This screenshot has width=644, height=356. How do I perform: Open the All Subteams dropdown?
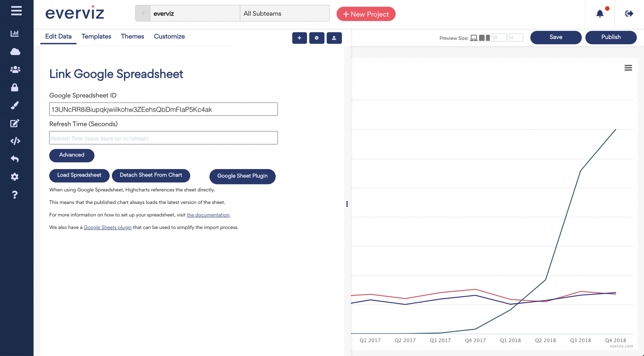click(284, 13)
